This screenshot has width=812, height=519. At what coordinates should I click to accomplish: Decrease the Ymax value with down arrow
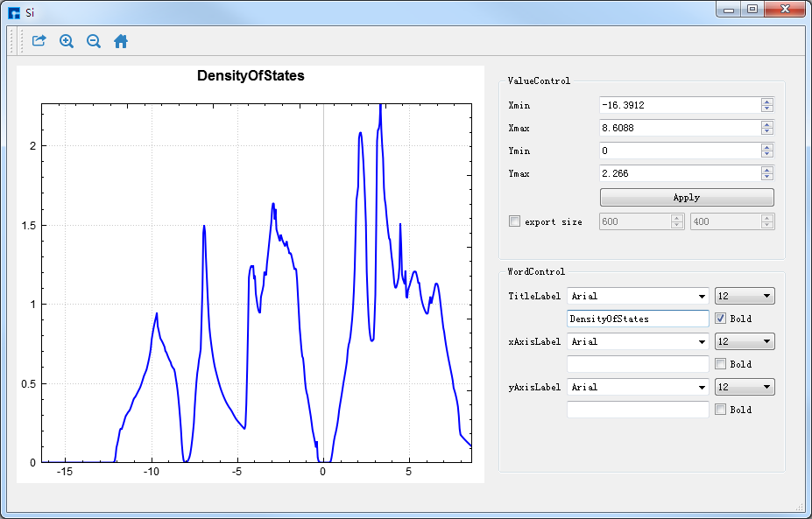point(767,177)
